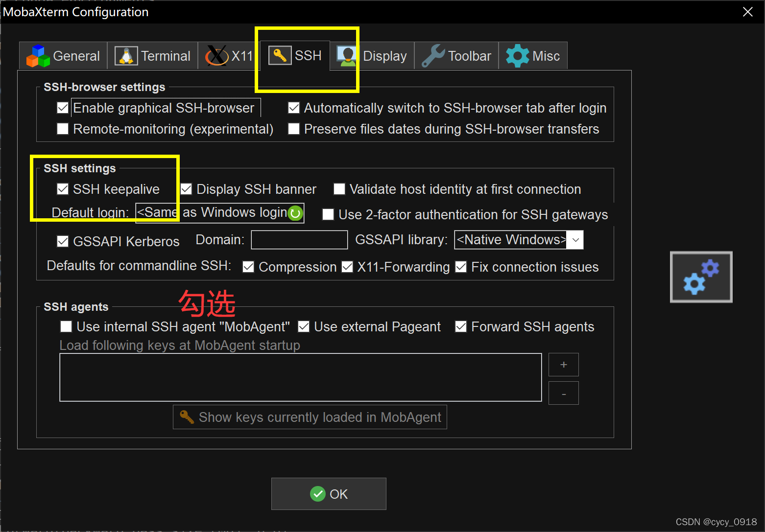Click Show keys currently loaded in MobAgent
This screenshot has height=532, width=765.
(310, 417)
